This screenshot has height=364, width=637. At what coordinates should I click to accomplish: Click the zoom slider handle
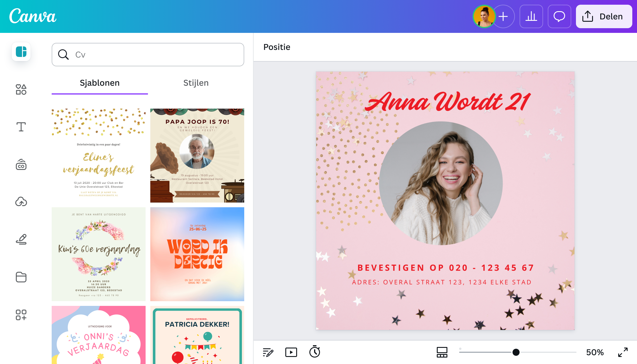(516, 352)
